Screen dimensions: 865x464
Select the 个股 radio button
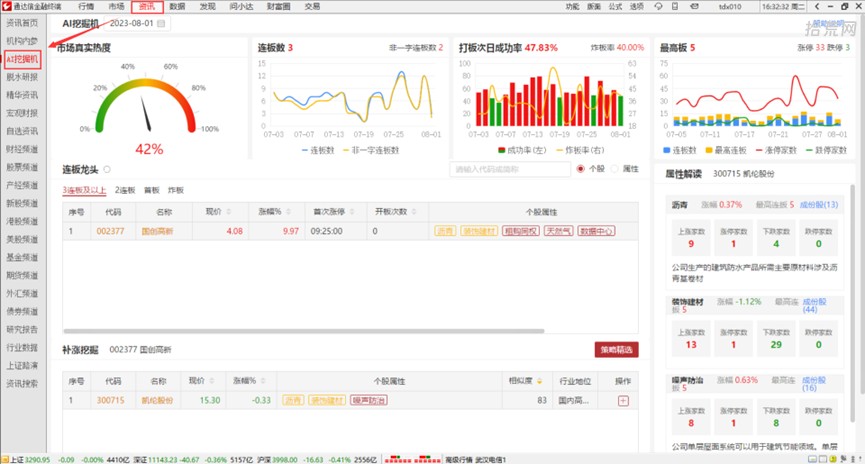coord(580,169)
